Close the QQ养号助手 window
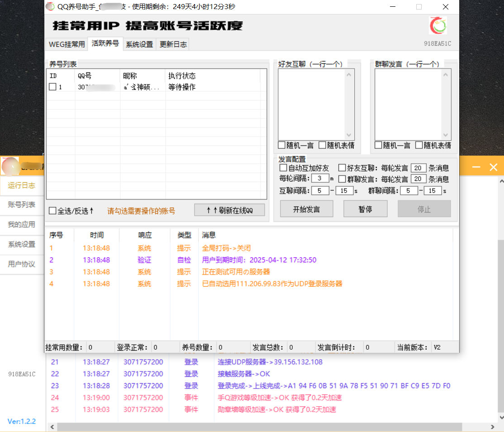 tap(446, 7)
